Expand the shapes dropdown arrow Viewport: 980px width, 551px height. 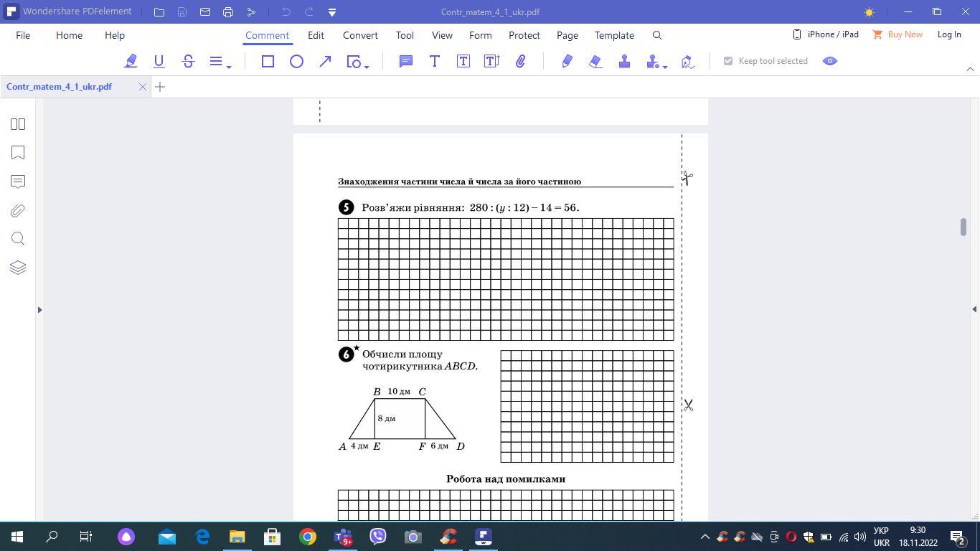click(367, 66)
